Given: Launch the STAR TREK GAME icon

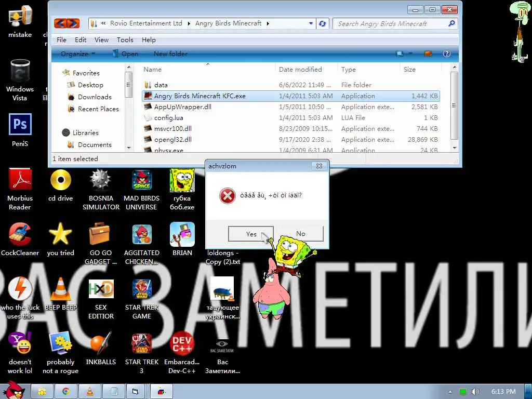Looking at the screenshot, I should (x=141, y=298).
